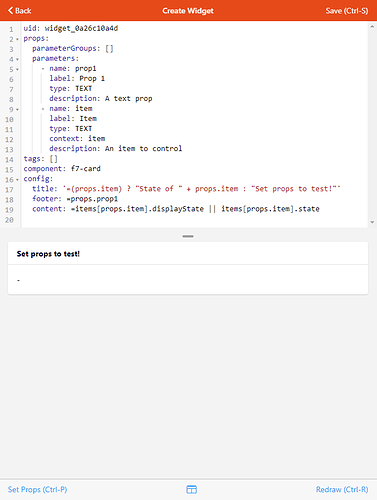
Task: Collapse the parameters fold arrow on line 4
Action: (17, 59)
